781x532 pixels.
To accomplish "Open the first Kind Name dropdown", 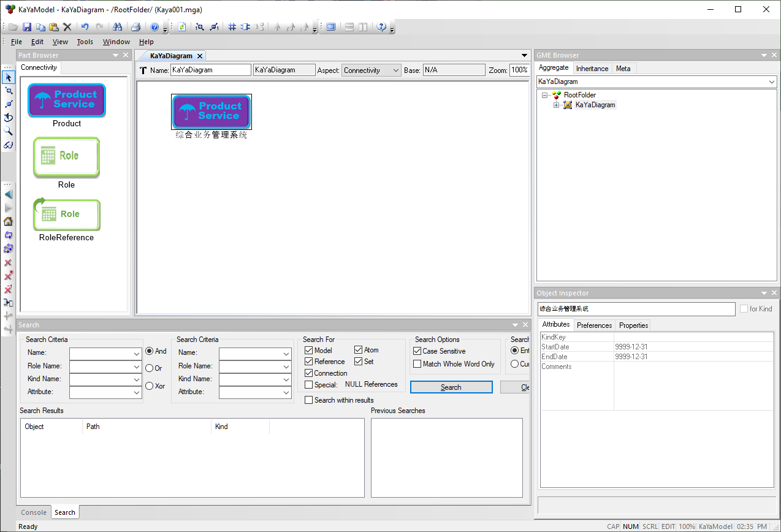I will pos(105,379).
